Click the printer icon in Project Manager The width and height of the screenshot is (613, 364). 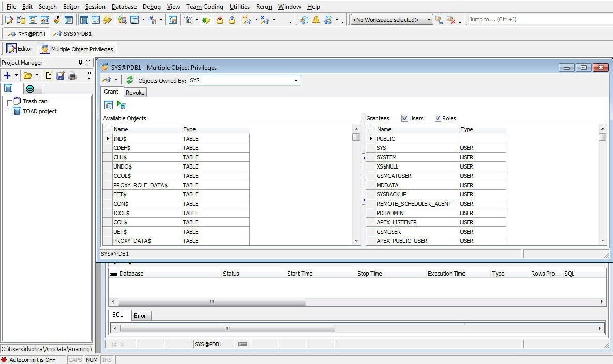[x=72, y=75]
